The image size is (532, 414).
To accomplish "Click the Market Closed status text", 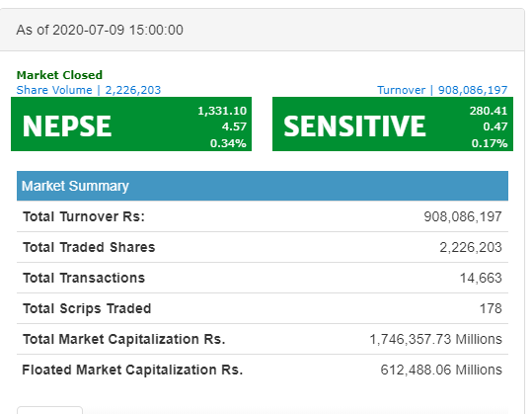I will pos(59,75).
